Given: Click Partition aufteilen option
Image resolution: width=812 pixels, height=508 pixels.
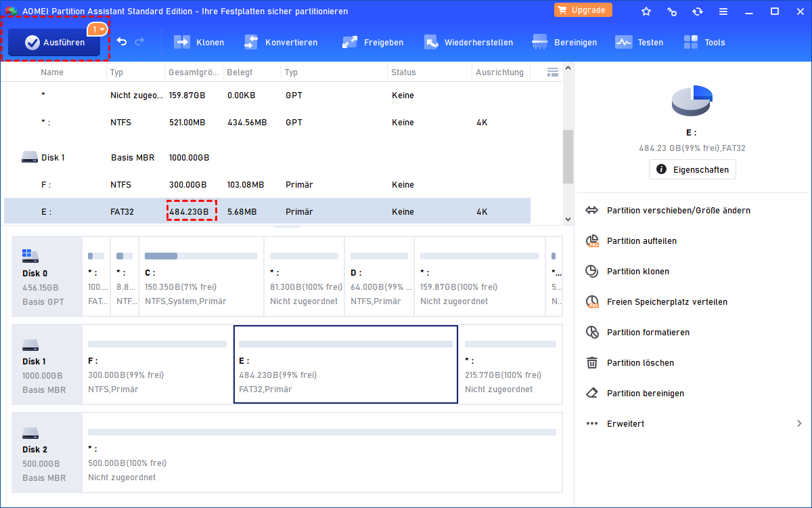Looking at the screenshot, I should pos(641,240).
